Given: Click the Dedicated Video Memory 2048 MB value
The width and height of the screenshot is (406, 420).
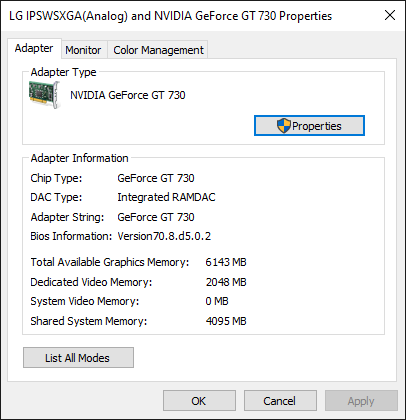Looking at the screenshot, I should pos(226,282).
